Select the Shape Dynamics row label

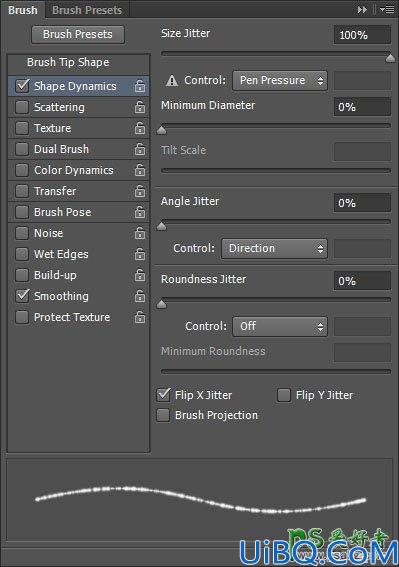pos(75,86)
